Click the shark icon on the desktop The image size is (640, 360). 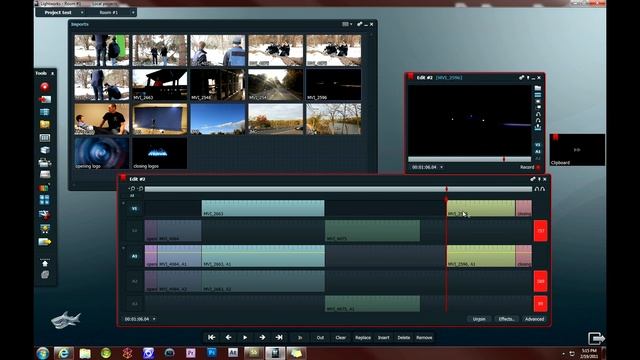pyautogui.click(x=65, y=319)
